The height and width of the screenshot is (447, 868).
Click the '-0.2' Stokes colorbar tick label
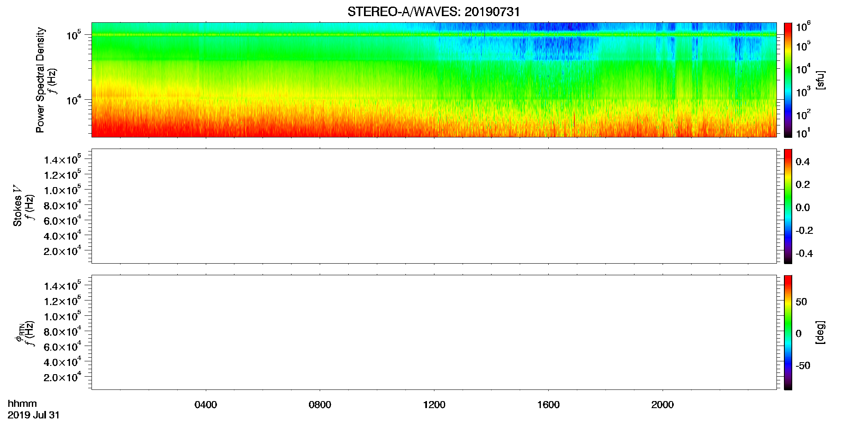click(804, 231)
